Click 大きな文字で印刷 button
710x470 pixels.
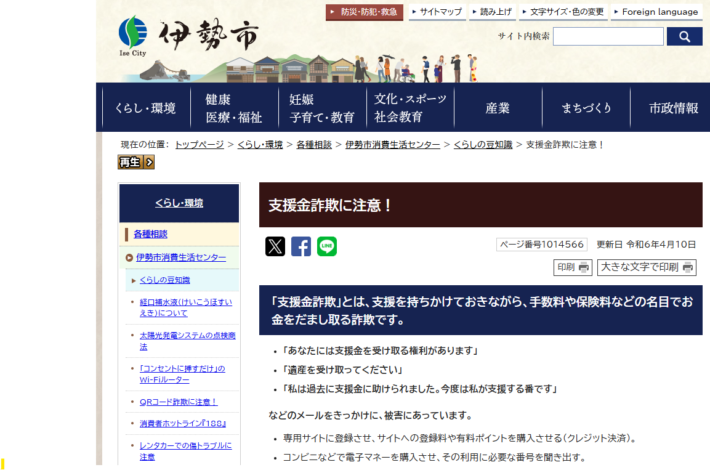pyautogui.click(x=647, y=267)
